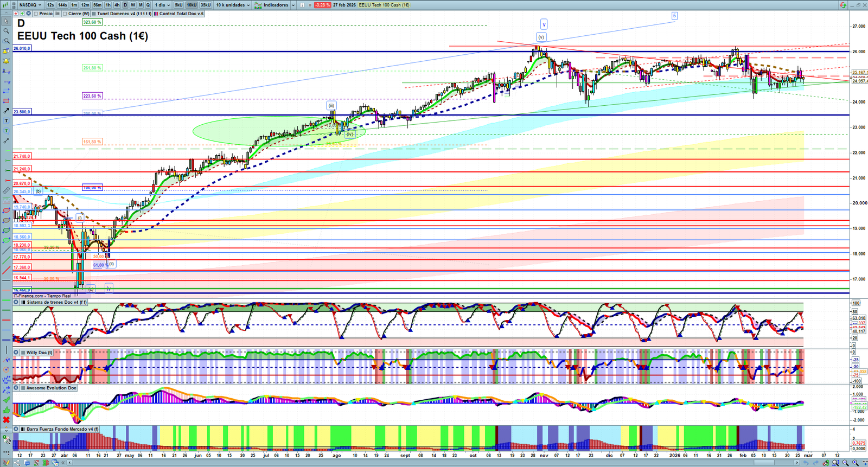Click the 26.010,0 price level label
Viewport: 868px width, 467px height.
22,48
